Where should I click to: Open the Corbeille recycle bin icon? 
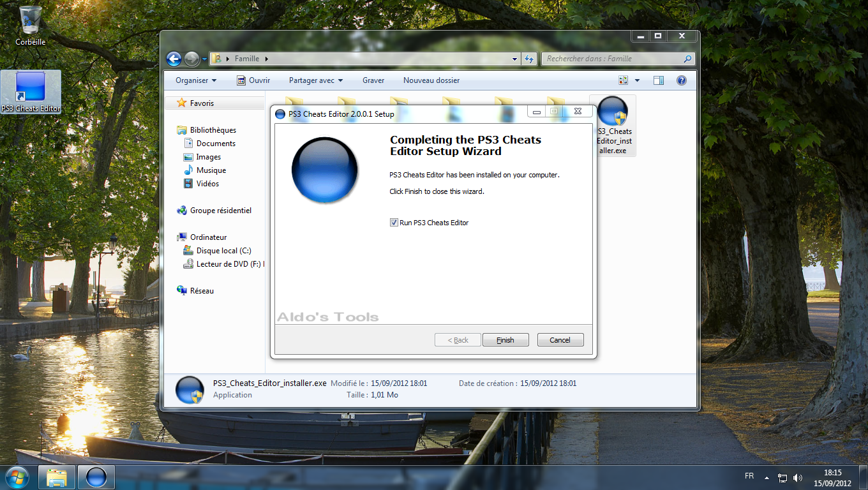click(x=31, y=26)
